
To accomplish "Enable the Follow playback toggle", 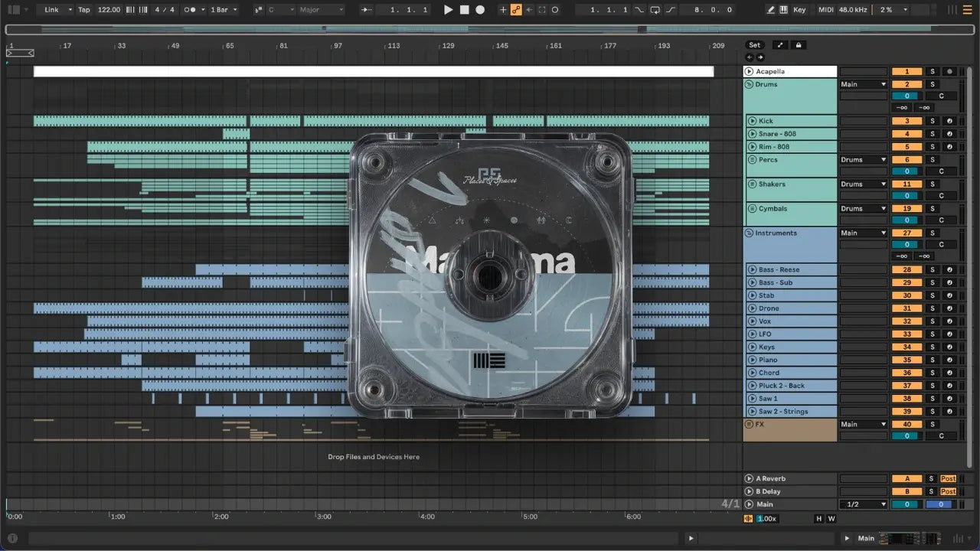I will (x=367, y=10).
